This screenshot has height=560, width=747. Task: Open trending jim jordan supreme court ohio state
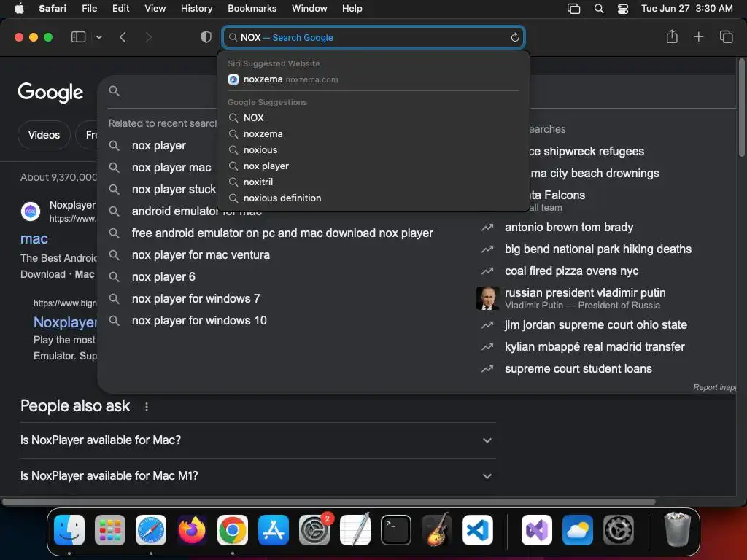point(595,324)
